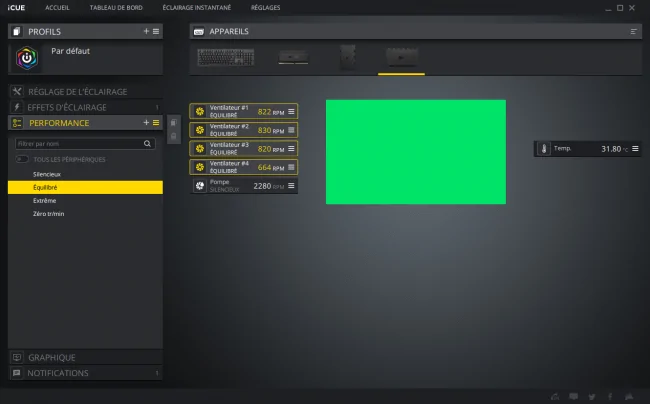Image resolution: width=650 pixels, height=404 pixels.
Task: Expand the NOTIFICATIONS section
Action: pos(85,373)
